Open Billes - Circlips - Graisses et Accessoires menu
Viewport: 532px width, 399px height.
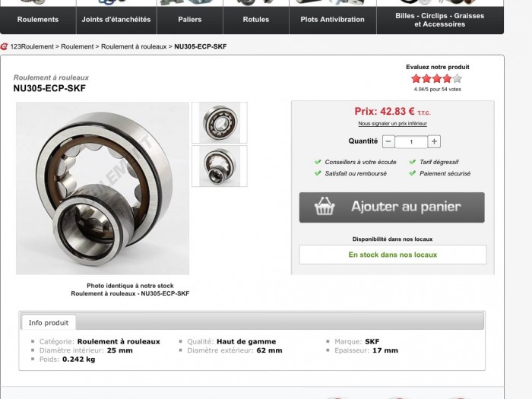click(440, 20)
